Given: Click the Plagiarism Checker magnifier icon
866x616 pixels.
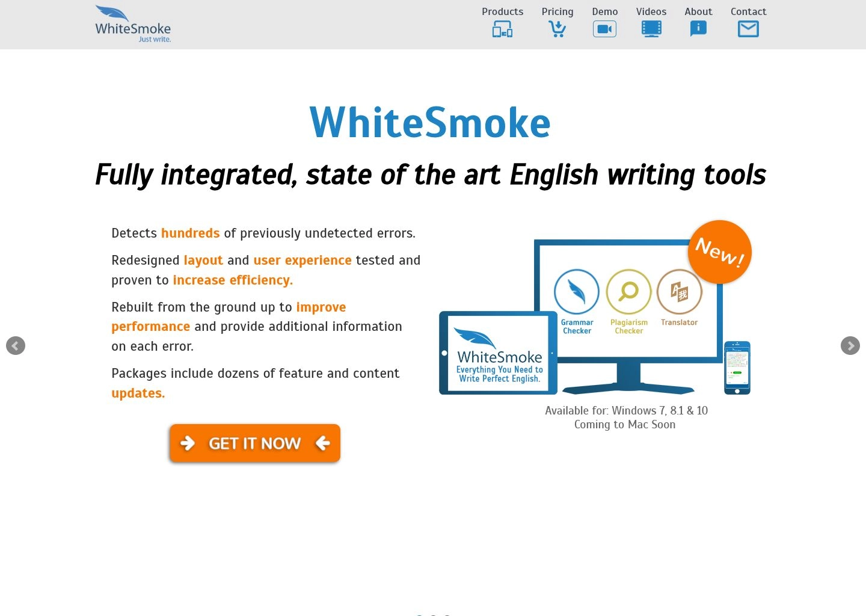Looking at the screenshot, I should click(629, 292).
